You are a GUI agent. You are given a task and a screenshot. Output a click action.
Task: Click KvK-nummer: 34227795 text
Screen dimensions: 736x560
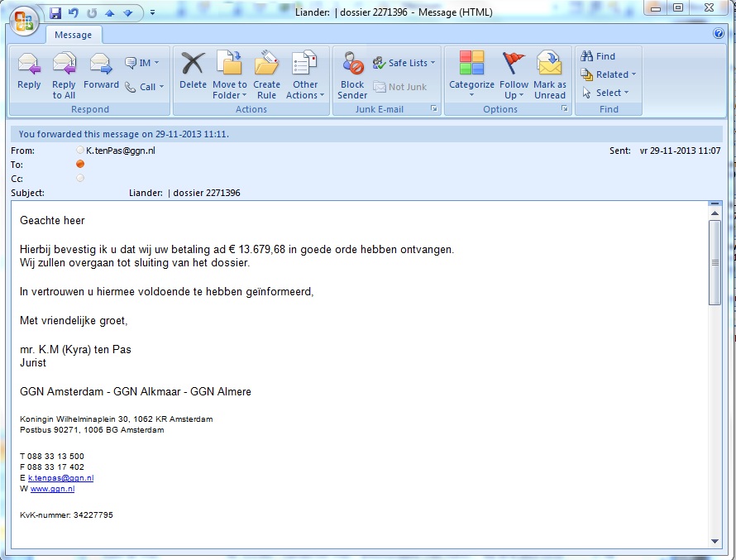pos(66,515)
